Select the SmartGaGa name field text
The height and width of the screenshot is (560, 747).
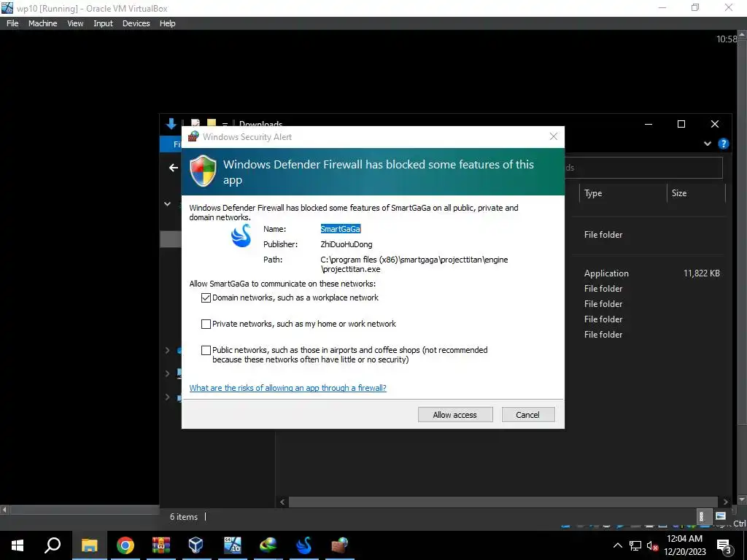tap(340, 229)
